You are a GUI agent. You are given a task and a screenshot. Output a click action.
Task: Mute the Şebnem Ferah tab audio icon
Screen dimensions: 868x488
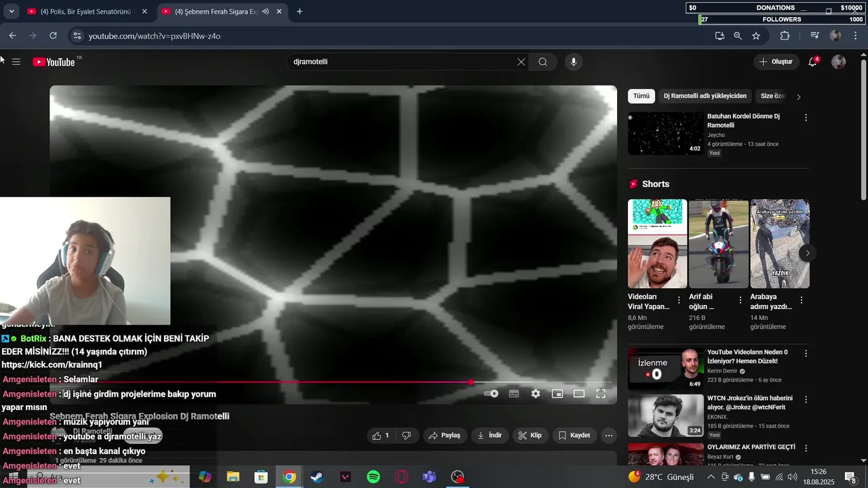point(265,12)
